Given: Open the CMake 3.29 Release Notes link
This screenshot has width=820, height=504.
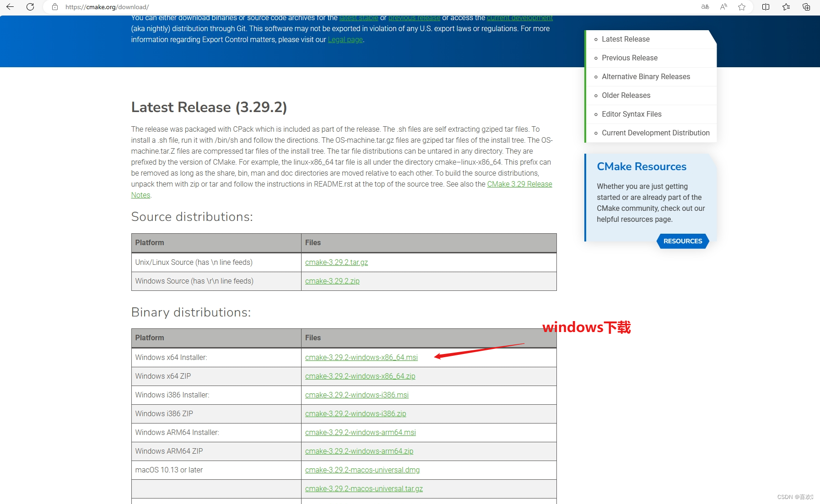Looking at the screenshot, I should [x=519, y=184].
